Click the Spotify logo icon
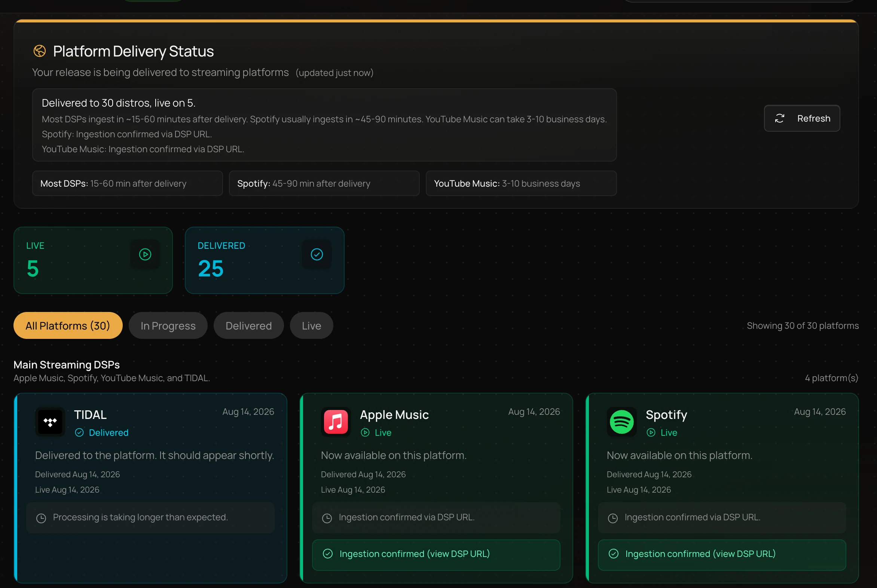The image size is (877, 588). [x=621, y=422]
